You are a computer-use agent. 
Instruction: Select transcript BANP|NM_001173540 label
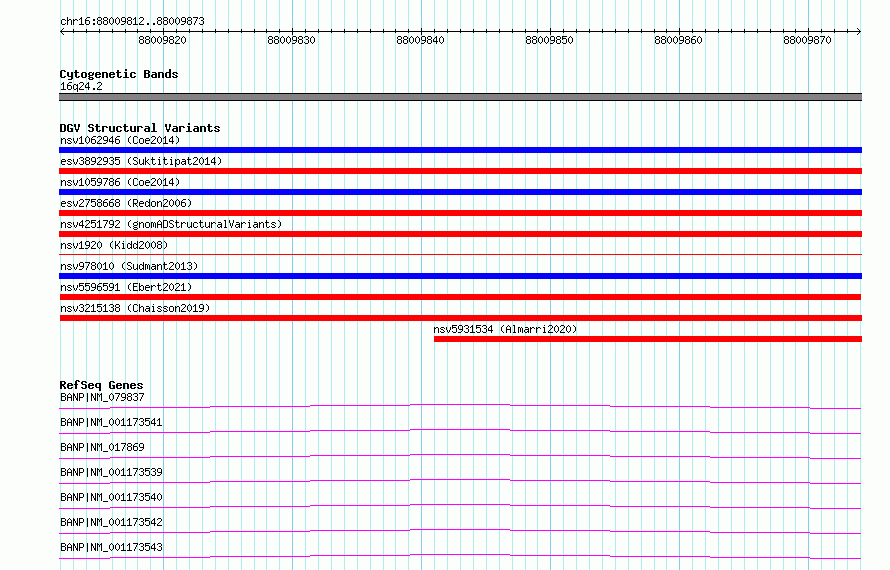pyautogui.click(x=111, y=497)
